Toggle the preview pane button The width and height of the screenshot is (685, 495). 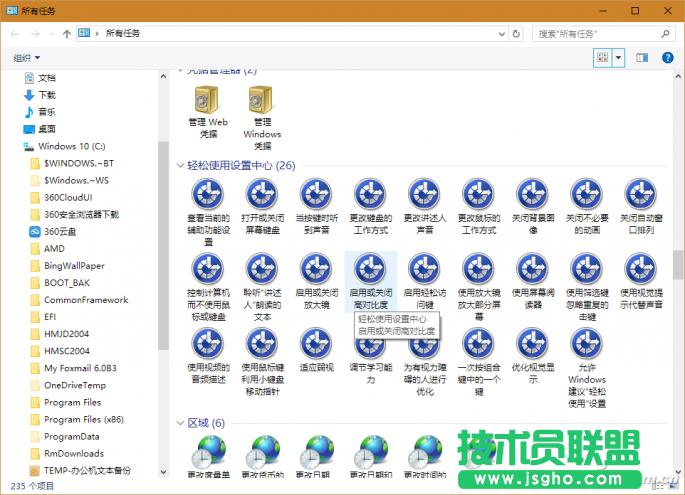click(643, 58)
